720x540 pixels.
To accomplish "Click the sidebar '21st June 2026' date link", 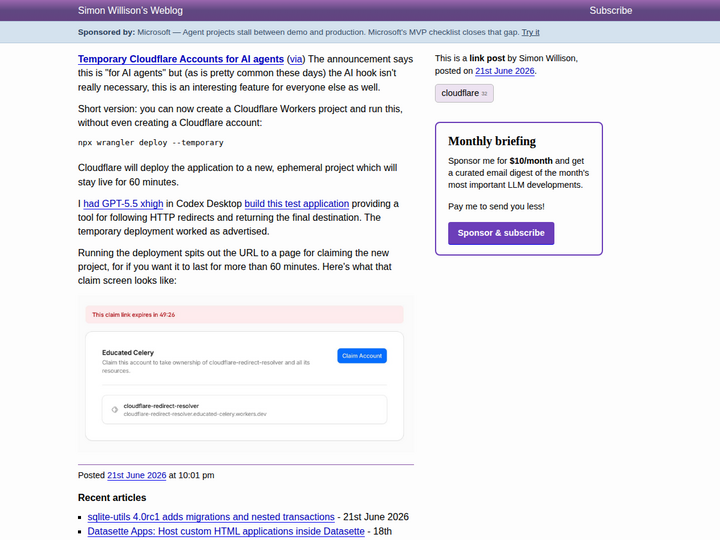I will tap(505, 71).
